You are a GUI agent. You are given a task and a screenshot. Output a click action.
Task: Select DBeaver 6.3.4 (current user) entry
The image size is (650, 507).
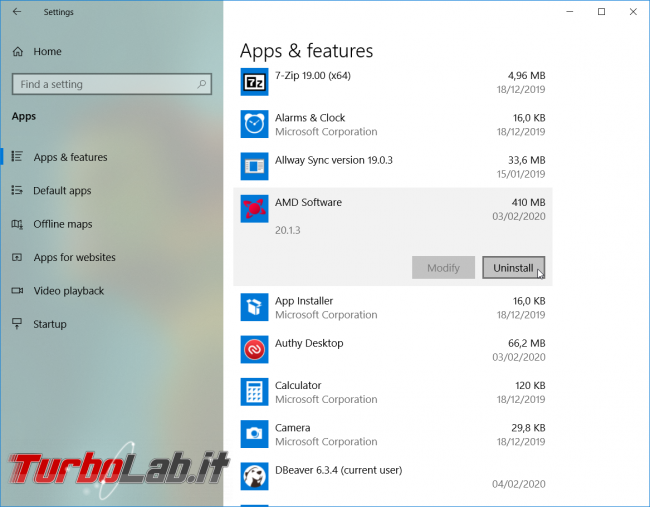(x=393, y=477)
